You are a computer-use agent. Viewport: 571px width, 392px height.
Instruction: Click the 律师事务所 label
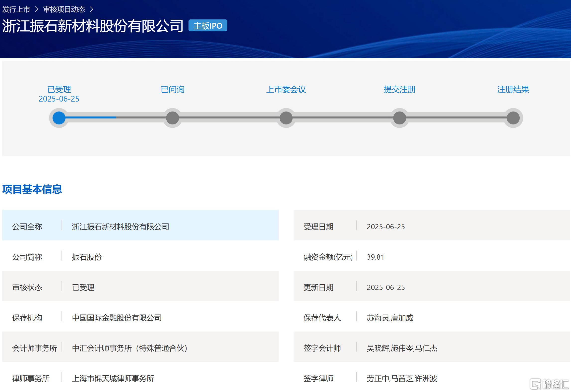pos(31,378)
